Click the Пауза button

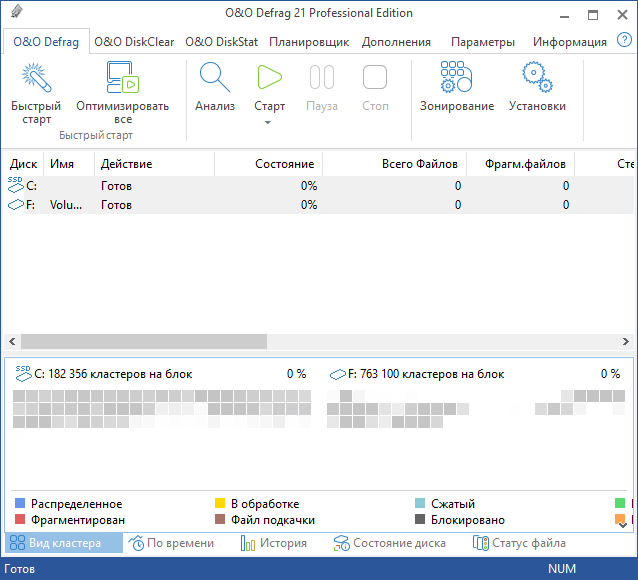322,86
